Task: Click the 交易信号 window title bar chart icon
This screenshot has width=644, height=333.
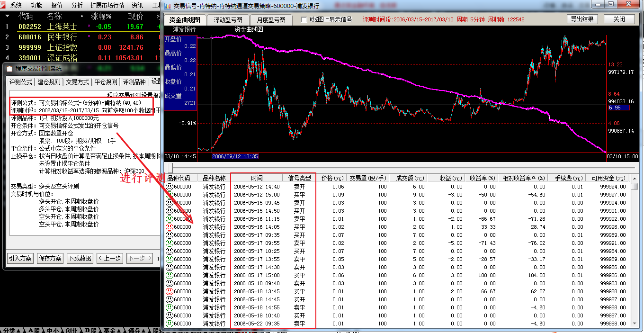Action: (168, 6)
